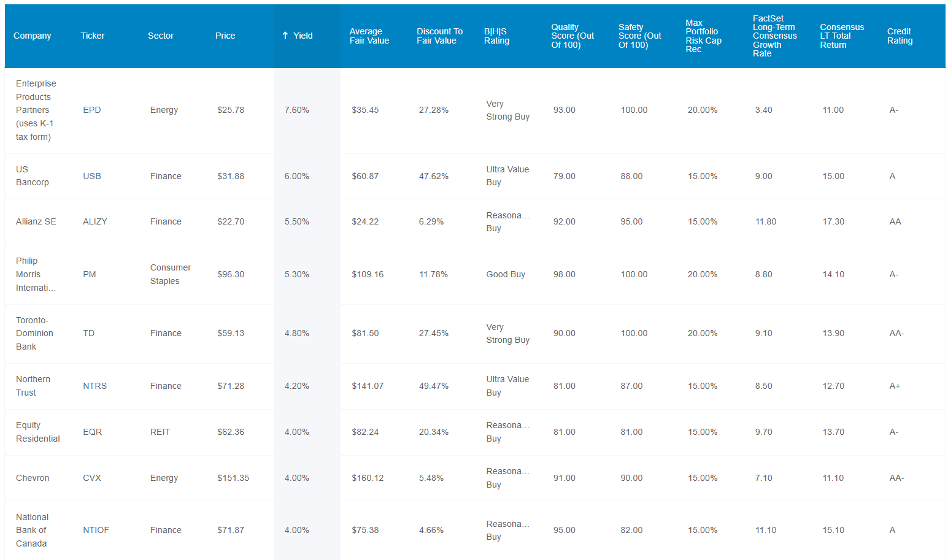The image size is (948, 560).
Task: Sort by Consensus LT Total Return header
Action: tap(842, 36)
